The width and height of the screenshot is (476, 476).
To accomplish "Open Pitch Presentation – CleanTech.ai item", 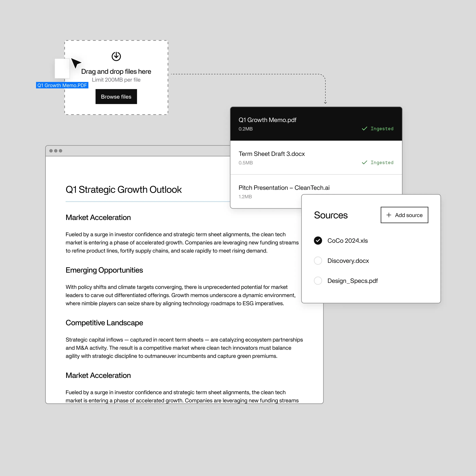I will [x=284, y=188].
